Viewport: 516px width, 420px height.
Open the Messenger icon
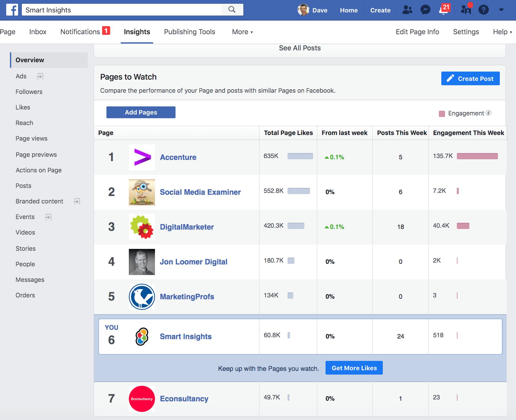click(x=425, y=10)
